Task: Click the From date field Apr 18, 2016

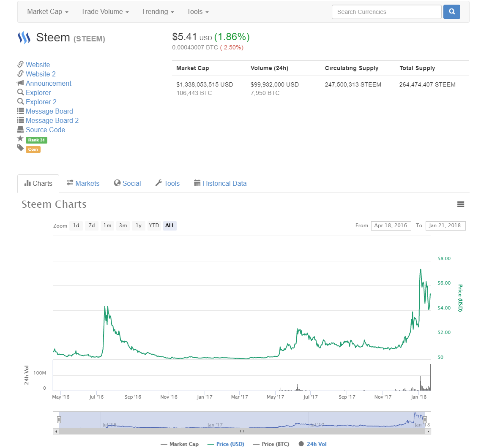Action: point(391,225)
